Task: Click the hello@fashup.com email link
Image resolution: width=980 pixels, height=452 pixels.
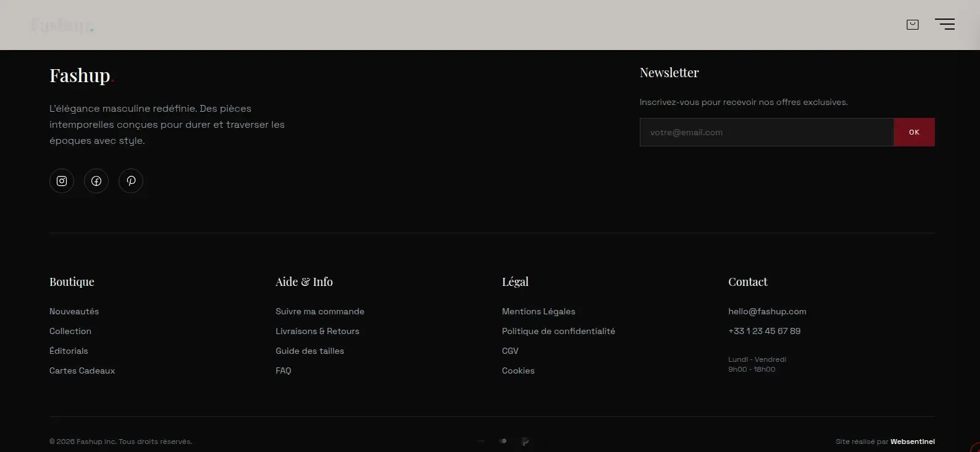Action: [x=767, y=312]
